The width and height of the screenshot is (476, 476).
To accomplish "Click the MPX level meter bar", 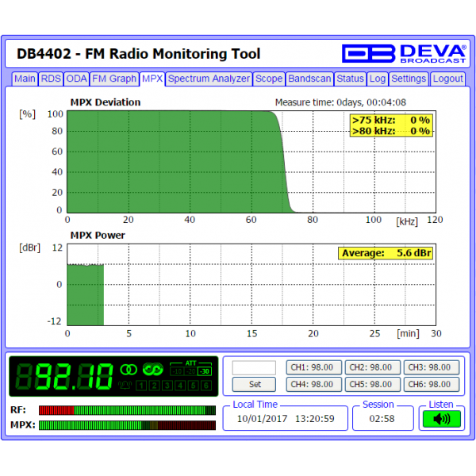I will tap(127, 425).
